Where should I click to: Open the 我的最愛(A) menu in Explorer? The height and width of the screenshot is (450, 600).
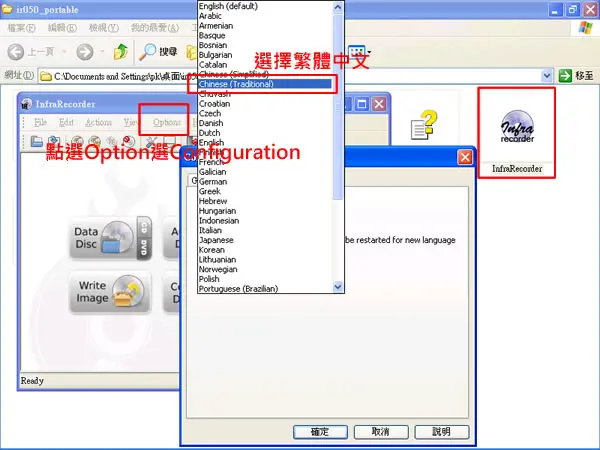pyautogui.click(x=155, y=28)
